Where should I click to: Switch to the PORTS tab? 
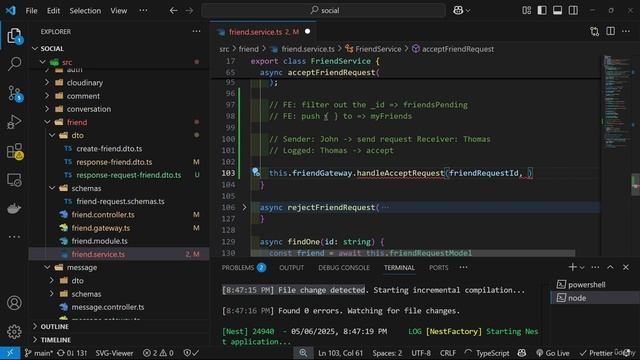coord(438,268)
